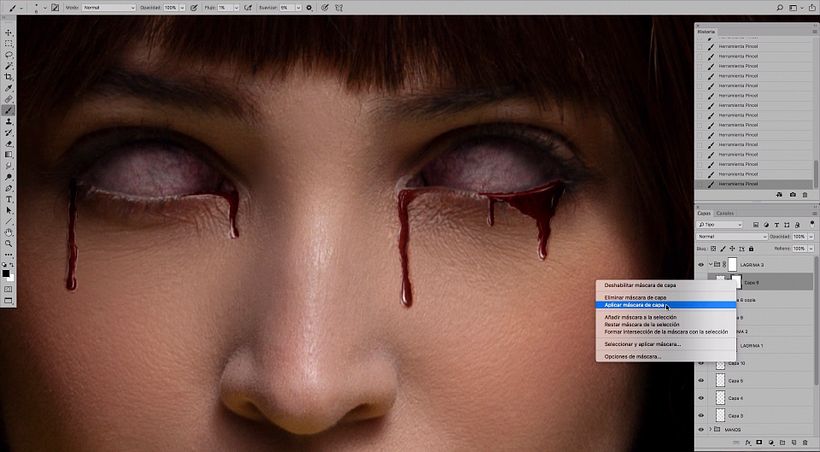Select the Crop tool
Viewport: 820px width, 452px height.
point(8,77)
